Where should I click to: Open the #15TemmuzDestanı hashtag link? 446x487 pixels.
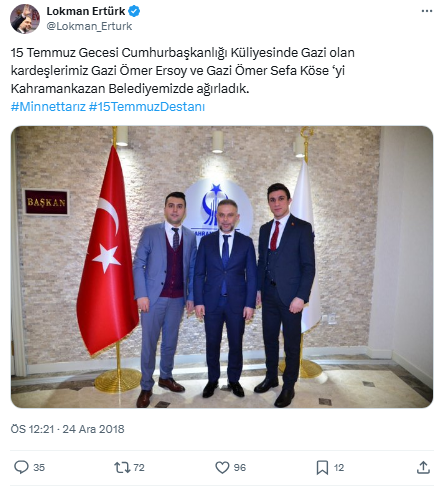pos(147,107)
